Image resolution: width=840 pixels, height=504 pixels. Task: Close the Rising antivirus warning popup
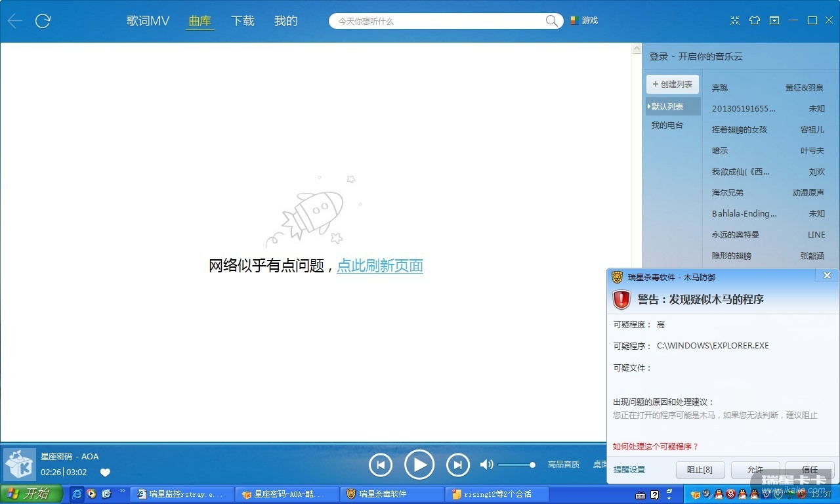827,276
